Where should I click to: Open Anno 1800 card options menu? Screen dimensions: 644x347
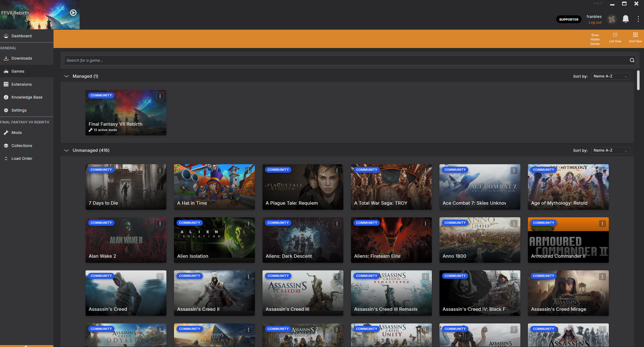coord(514,224)
